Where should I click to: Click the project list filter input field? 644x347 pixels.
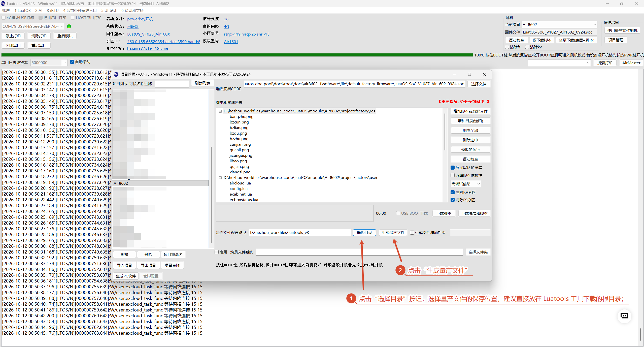pyautogui.click(x=172, y=84)
